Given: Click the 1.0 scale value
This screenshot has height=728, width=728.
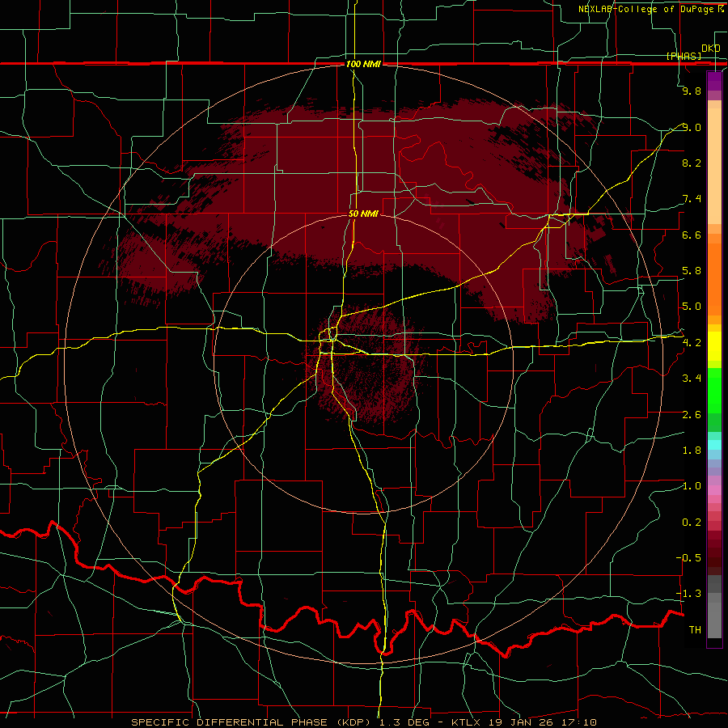Looking at the screenshot, I should coord(692,485).
